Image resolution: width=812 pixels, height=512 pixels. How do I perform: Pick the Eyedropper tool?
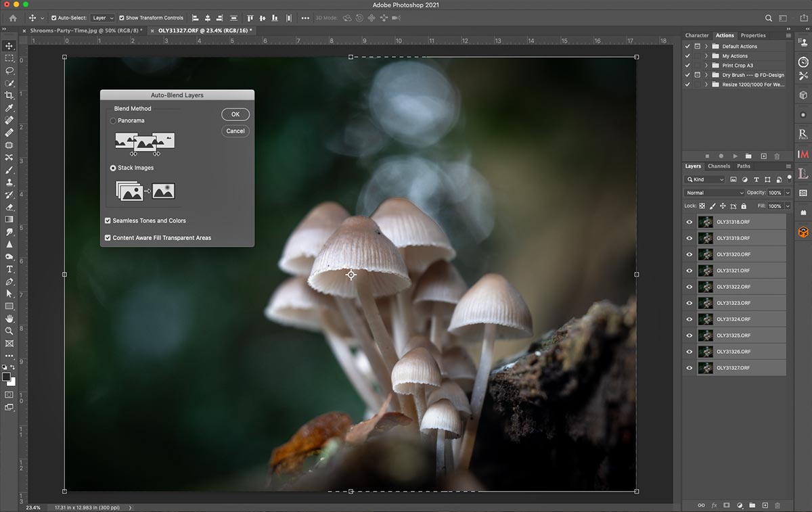[9, 108]
